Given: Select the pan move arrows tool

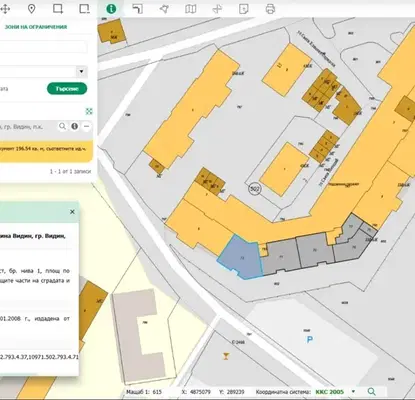Looking at the screenshot, I should click(5, 9).
